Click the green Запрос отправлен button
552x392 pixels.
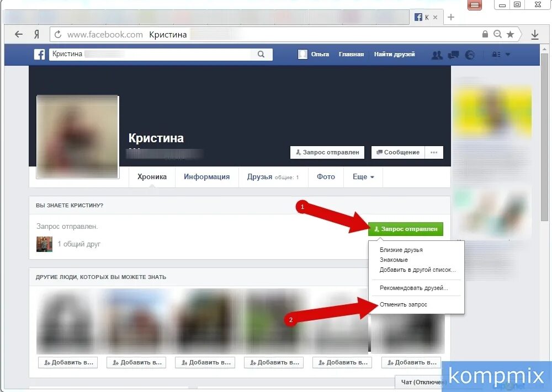coord(406,229)
